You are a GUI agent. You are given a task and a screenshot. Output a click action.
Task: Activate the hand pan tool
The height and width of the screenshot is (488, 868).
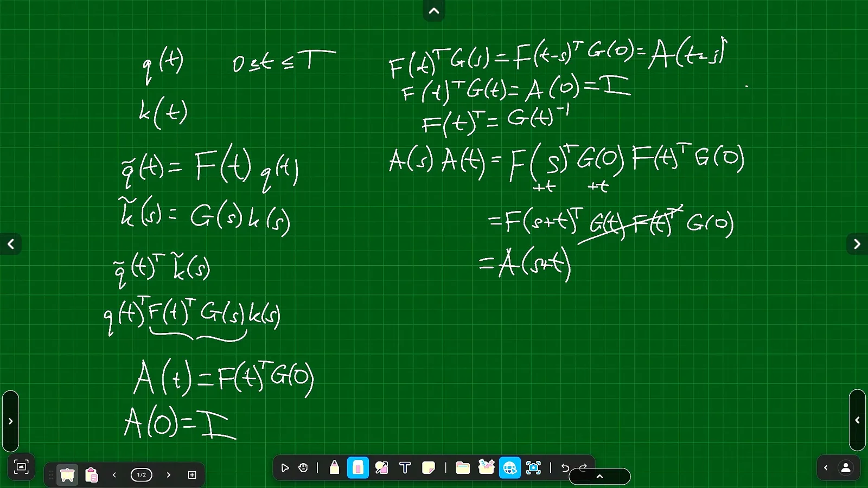pyautogui.click(x=303, y=467)
